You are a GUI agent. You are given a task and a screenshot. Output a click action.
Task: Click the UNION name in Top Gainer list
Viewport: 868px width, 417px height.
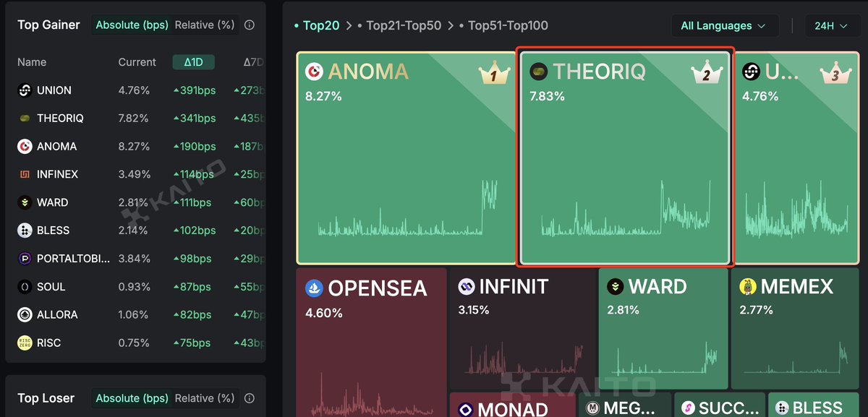click(x=54, y=90)
